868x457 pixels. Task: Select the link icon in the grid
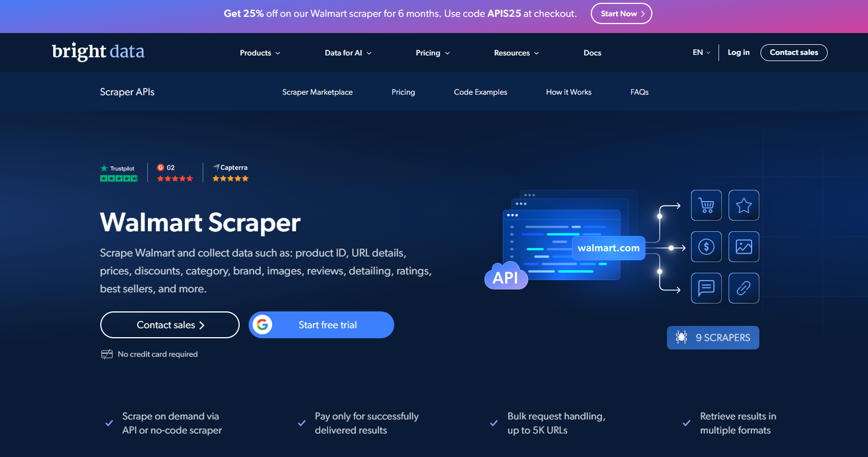point(744,288)
